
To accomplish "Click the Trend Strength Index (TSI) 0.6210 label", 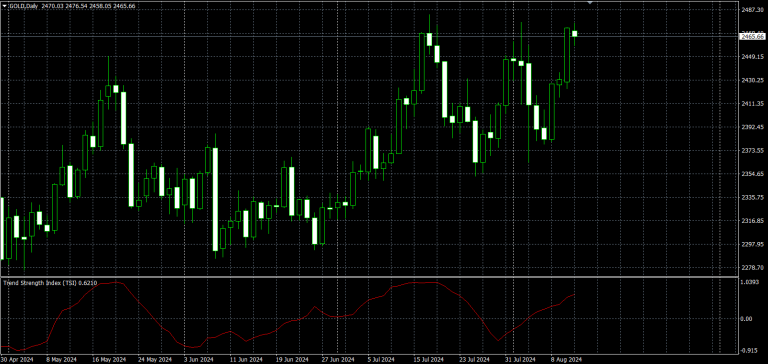I will click(x=50, y=283).
